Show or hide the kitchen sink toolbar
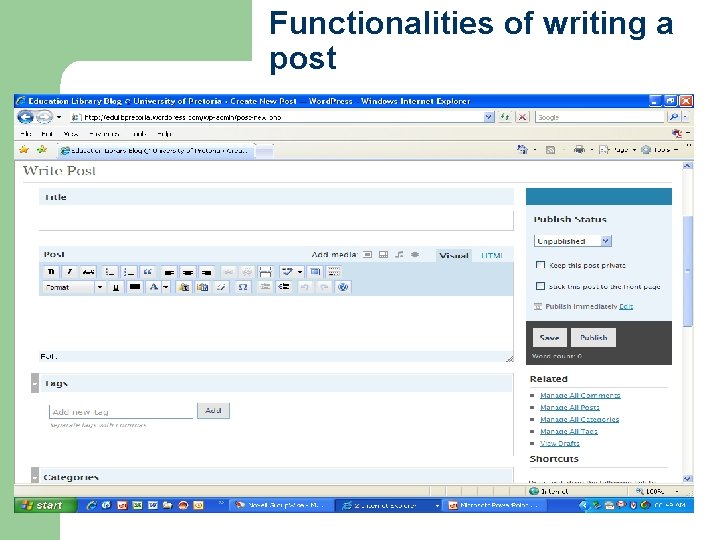720x540 pixels. click(334, 272)
